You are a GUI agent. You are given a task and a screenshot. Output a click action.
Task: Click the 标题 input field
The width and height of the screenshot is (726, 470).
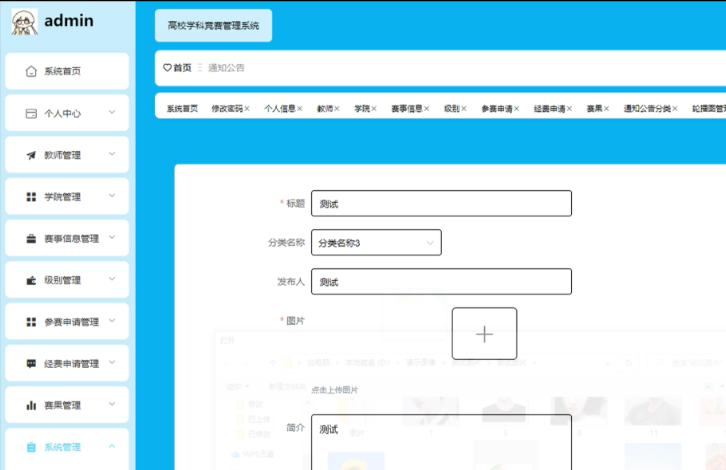(x=441, y=203)
